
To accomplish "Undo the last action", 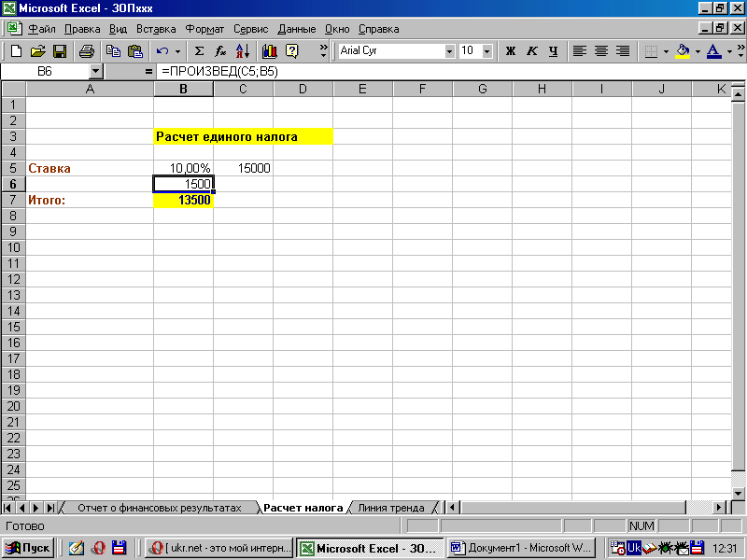I will point(162,51).
